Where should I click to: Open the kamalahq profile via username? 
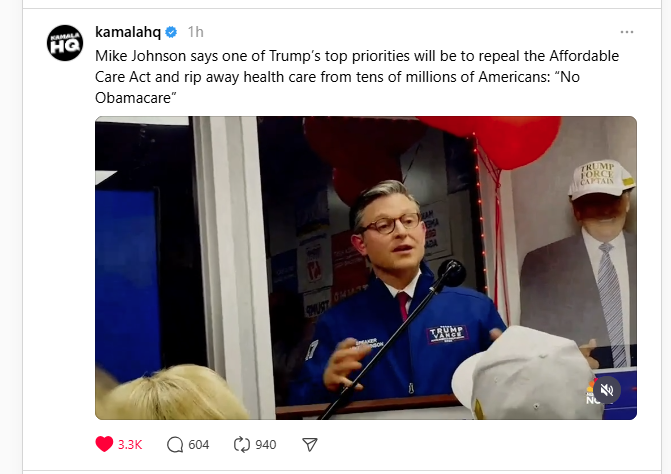click(128, 32)
